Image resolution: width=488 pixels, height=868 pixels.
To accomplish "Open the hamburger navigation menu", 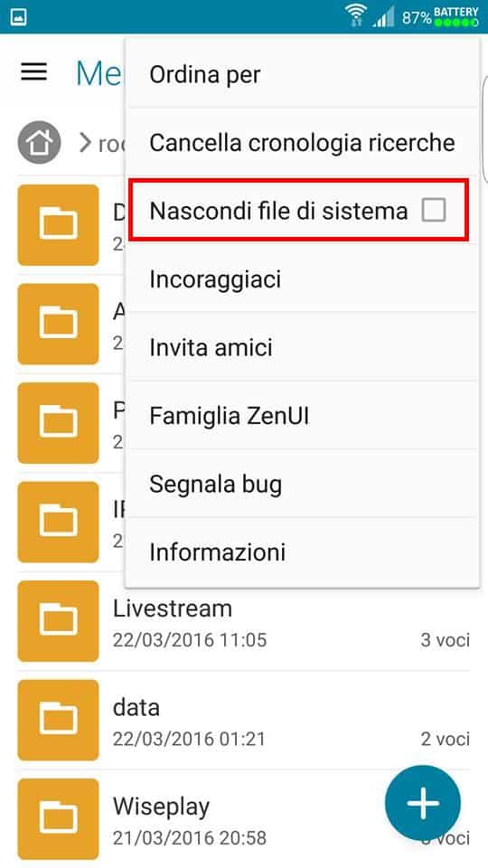I will [x=33, y=72].
